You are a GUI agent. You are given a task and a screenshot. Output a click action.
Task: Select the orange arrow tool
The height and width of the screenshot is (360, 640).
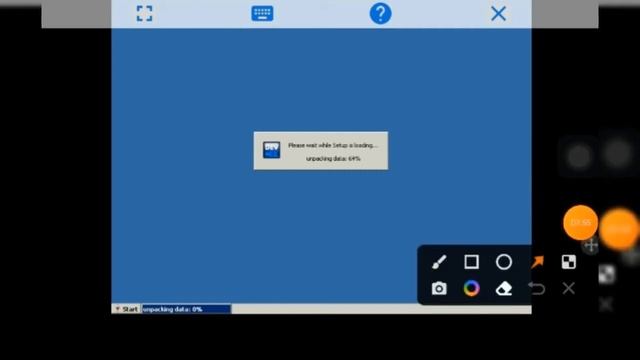pyautogui.click(x=537, y=262)
